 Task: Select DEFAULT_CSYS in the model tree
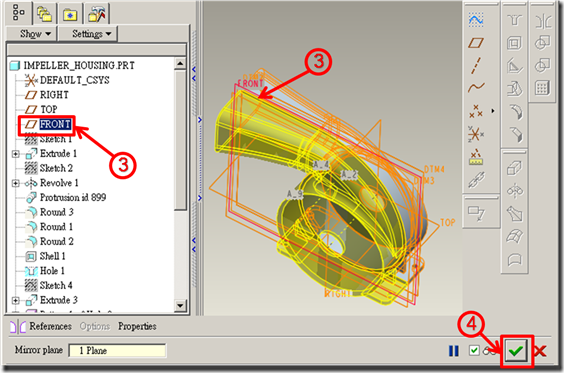click(67, 80)
